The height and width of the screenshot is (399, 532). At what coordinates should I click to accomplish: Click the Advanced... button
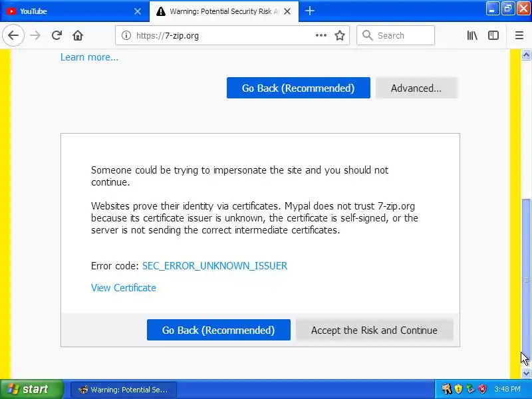pyautogui.click(x=416, y=88)
